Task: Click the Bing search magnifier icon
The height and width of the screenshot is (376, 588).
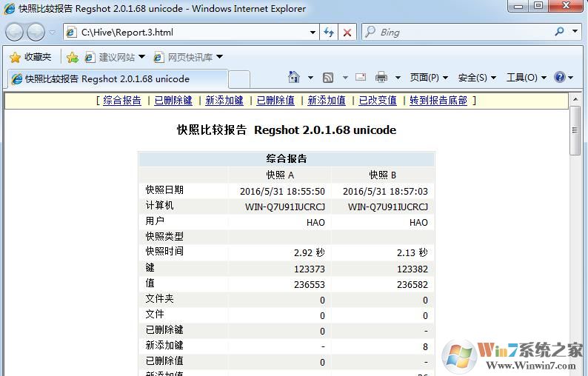Action: pyautogui.click(x=559, y=32)
